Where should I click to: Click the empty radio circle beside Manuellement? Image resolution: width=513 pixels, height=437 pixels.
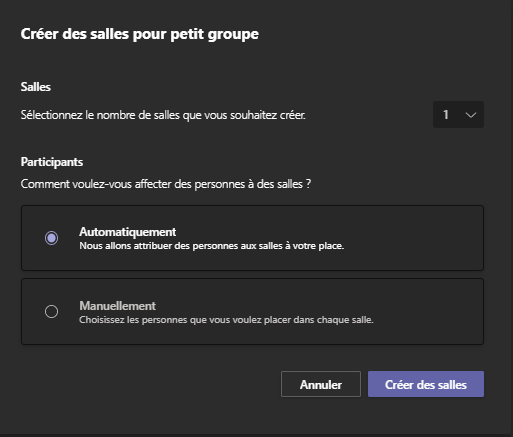(51, 312)
